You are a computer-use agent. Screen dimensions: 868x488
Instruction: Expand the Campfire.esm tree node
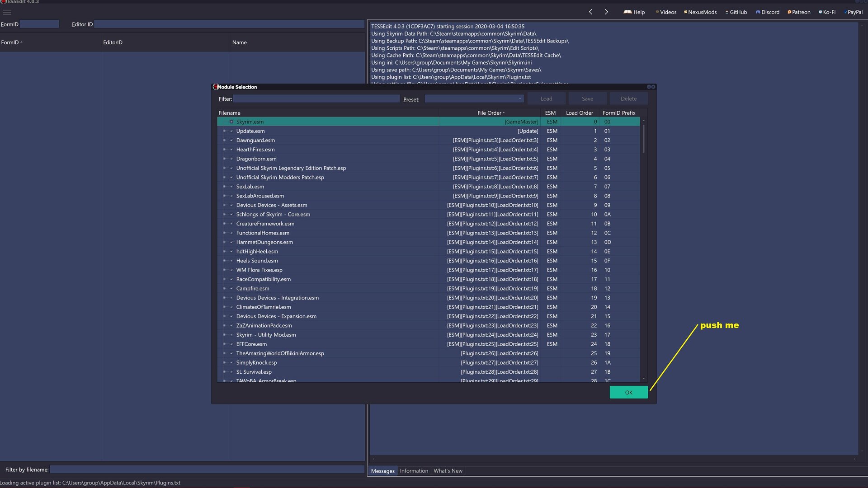(x=224, y=288)
